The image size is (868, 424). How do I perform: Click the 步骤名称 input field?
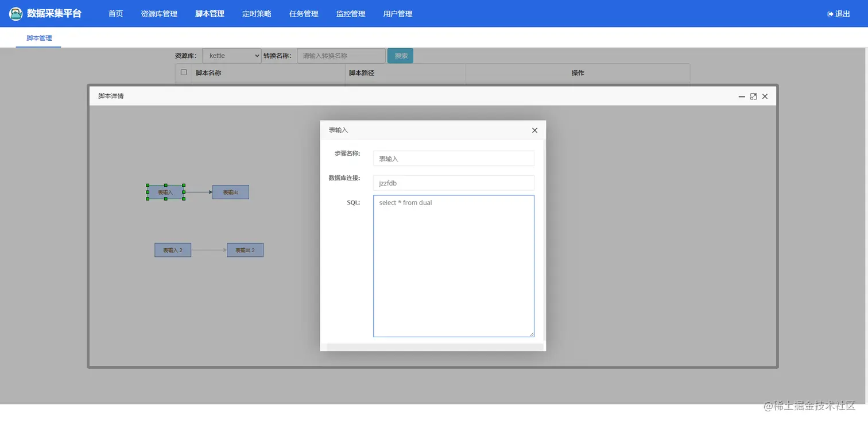pyautogui.click(x=454, y=158)
